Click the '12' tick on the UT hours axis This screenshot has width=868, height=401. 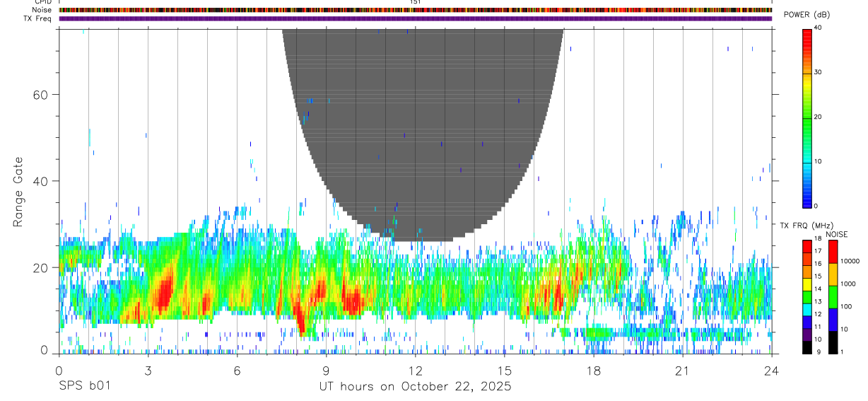(415, 370)
